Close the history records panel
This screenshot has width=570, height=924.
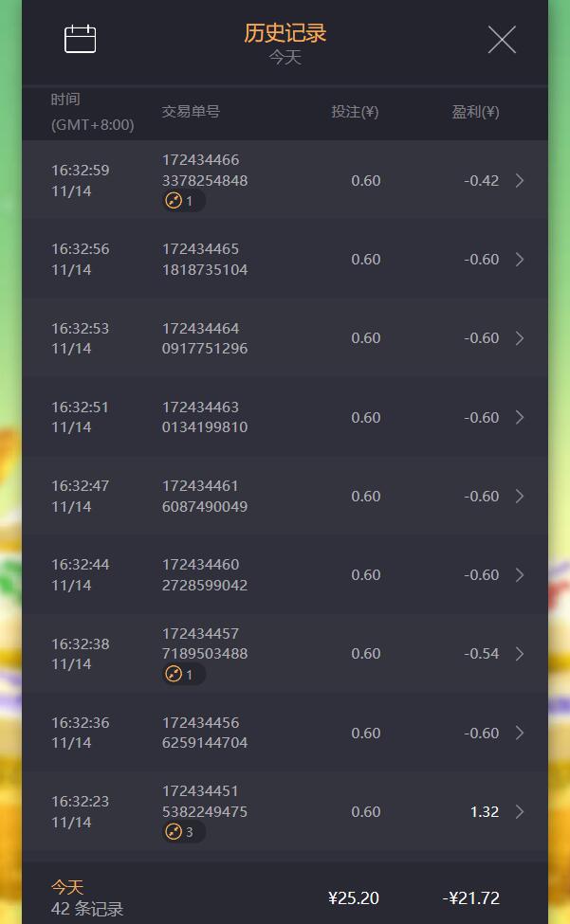click(x=502, y=40)
